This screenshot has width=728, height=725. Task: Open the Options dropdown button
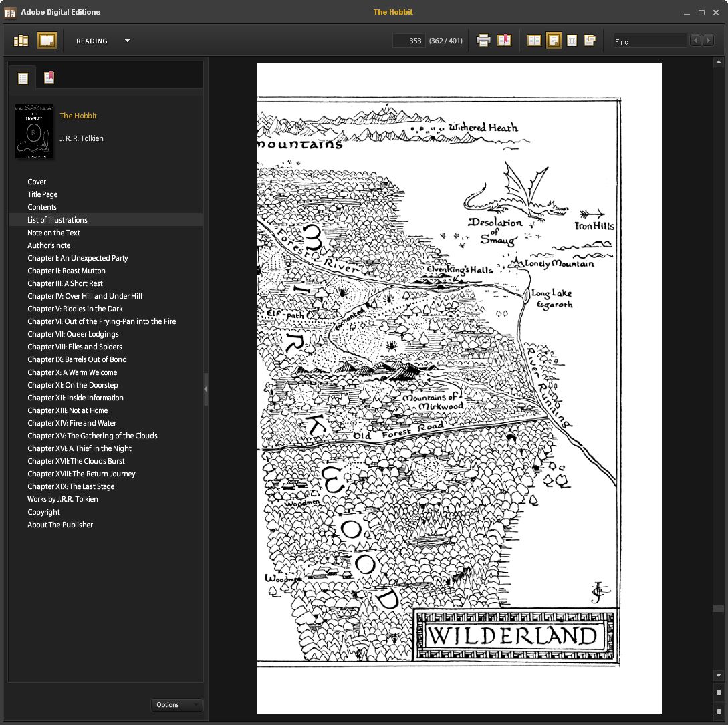[176, 704]
